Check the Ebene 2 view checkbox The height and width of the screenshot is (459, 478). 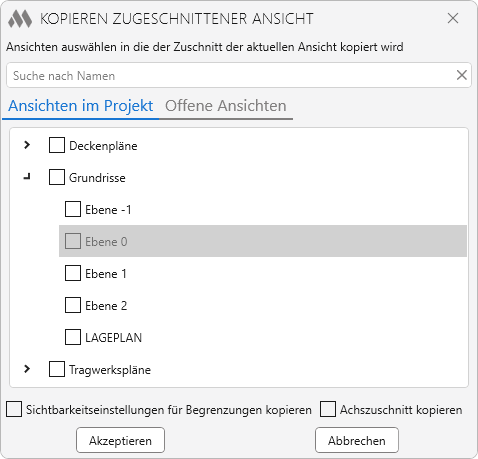[73, 305]
